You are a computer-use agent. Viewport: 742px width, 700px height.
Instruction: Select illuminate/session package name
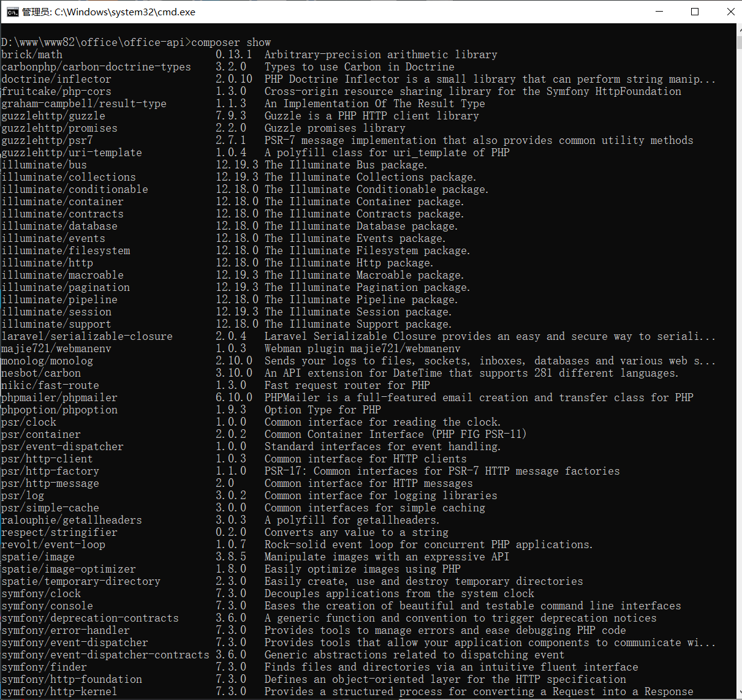point(56,312)
